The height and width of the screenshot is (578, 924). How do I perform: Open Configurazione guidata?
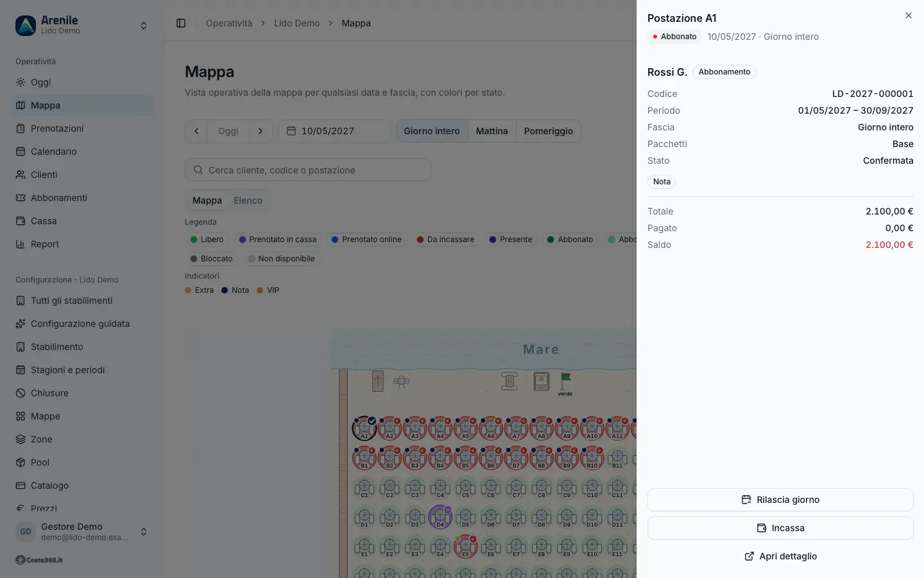point(82,324)
